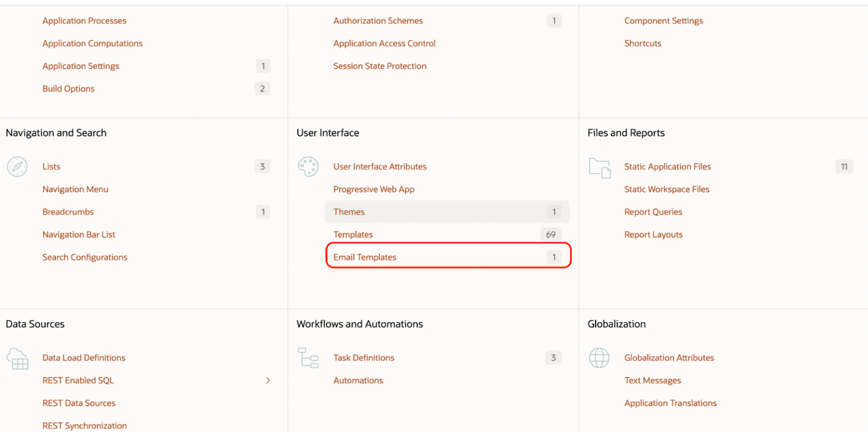Click the Files and Reports folder icon

coord(600,168)
